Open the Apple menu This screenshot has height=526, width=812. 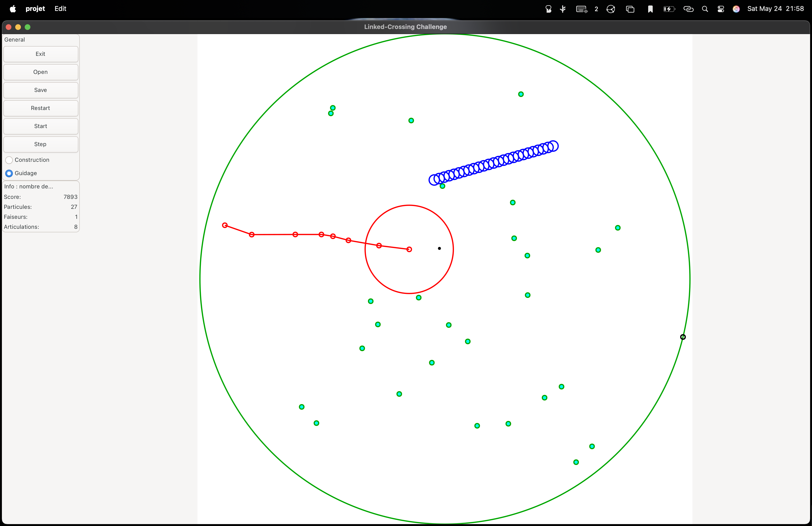tap(13, 9)
